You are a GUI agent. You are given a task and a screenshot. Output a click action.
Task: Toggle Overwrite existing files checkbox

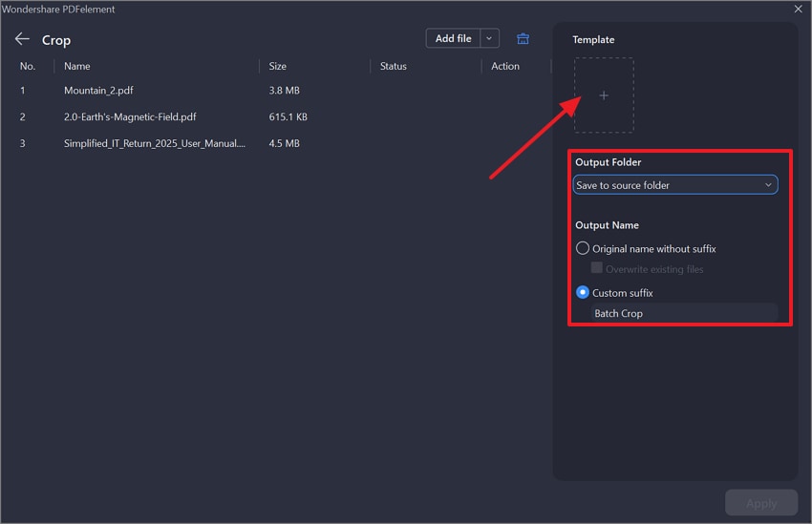tap(596, 268)
